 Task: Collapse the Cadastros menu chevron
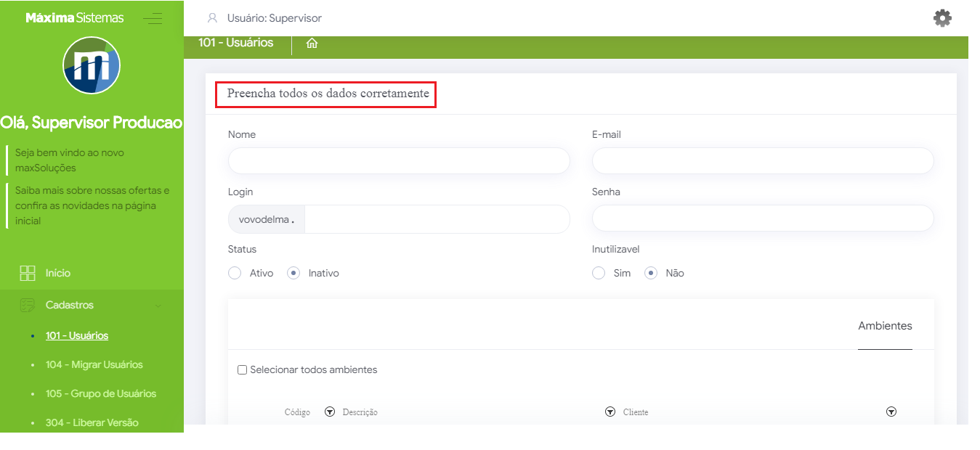[x=158, y=306]
